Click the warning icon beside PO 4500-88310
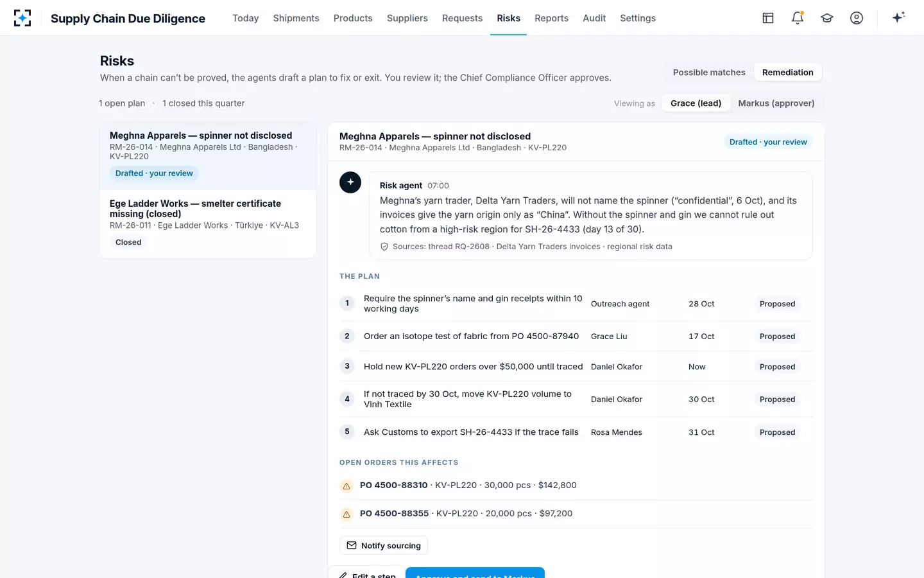924x578 pixels. pos(346,486)
